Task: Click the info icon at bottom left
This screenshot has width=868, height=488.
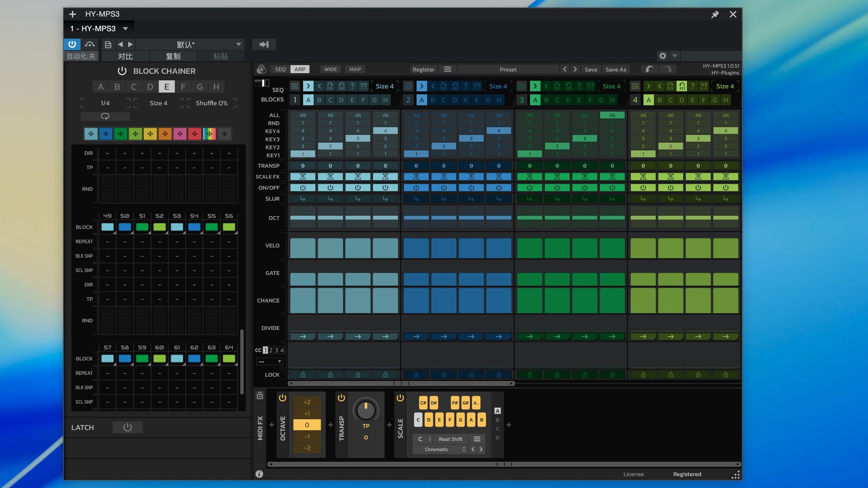Action: [x=259, y=474]
